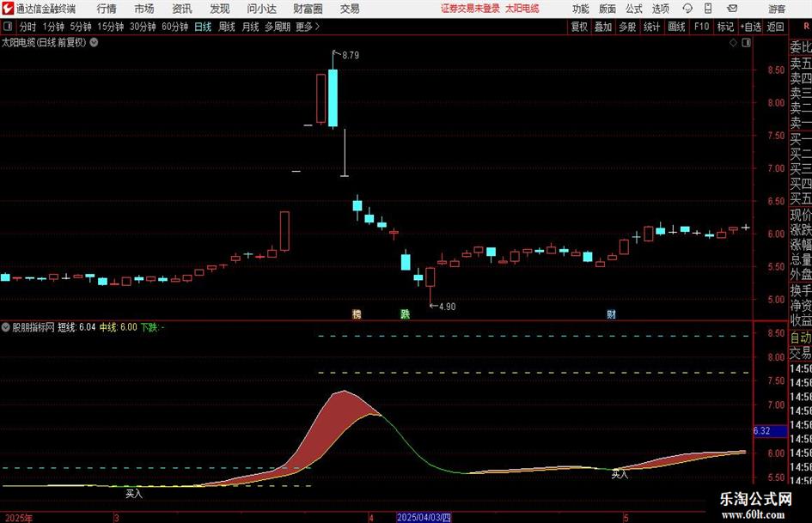Expand the 太阳电缆(日线 前复权) chart dropdown
812x523 pixels.
95,42
